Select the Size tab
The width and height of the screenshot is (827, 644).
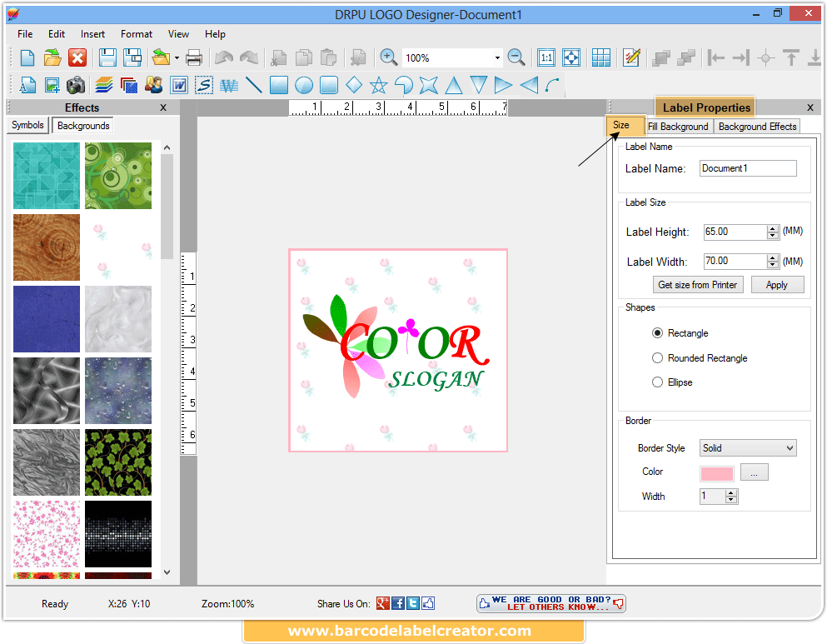click(x=625, y=126)
